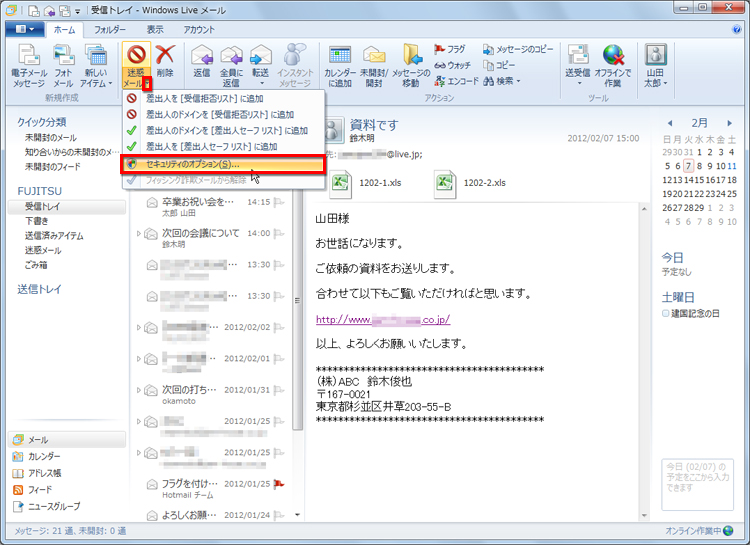This screenshot has width=750, height=545.
Task: Add sender's domain to safe senders list
Action: click(x=223, y=130)
